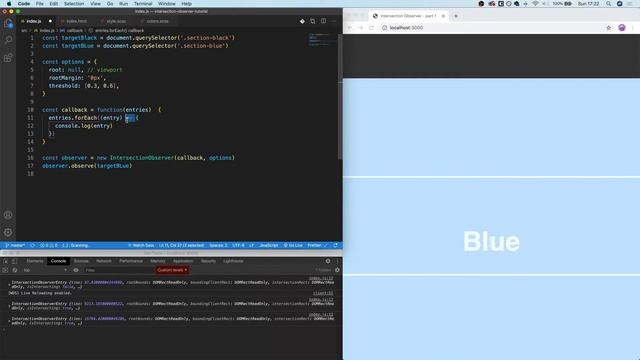Screen dimensions: 640x360
Task: Open editor More Actions ellipsis
Action: [x=334, y=21]
